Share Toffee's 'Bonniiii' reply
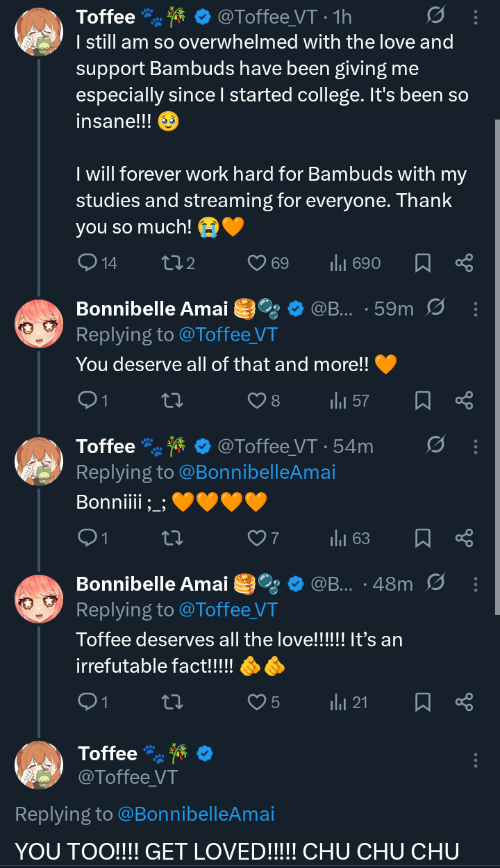Viewport: 500px width, 868px height. (464, 538)
